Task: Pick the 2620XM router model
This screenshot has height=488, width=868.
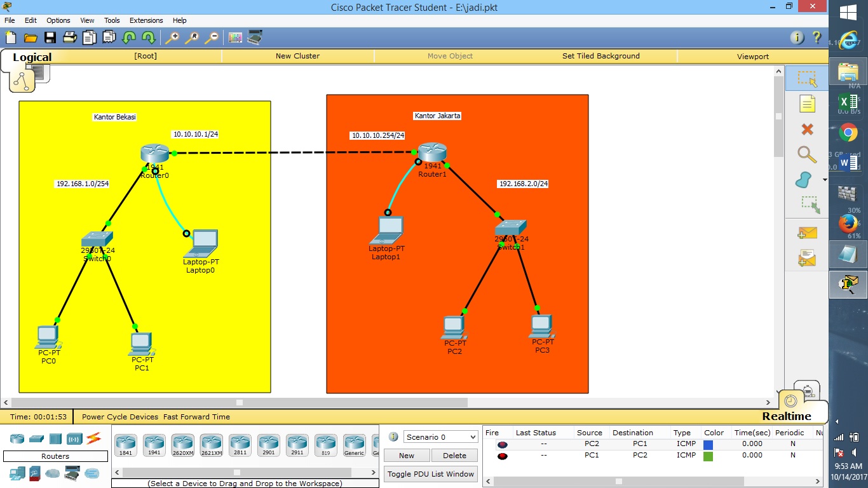Action: coord(182,445)
